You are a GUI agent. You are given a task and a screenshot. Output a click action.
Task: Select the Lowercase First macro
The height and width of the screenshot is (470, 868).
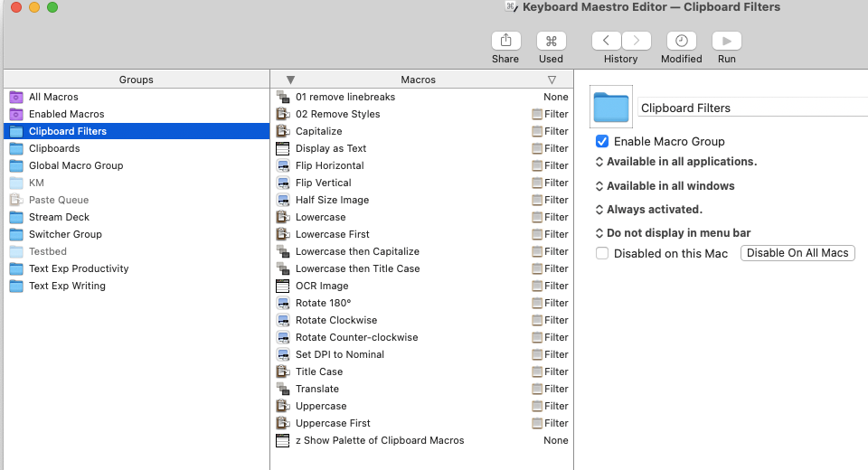click(x=422, y=234)
